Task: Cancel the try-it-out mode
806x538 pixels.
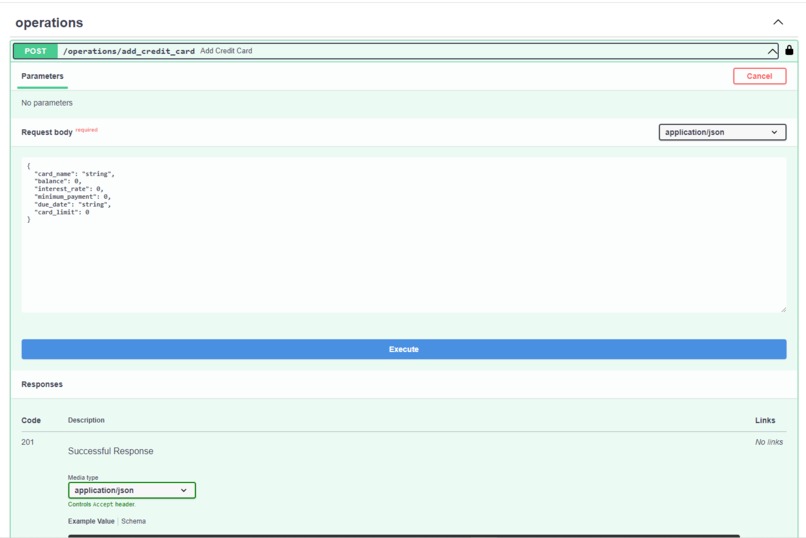Action: tap(759, 76)
